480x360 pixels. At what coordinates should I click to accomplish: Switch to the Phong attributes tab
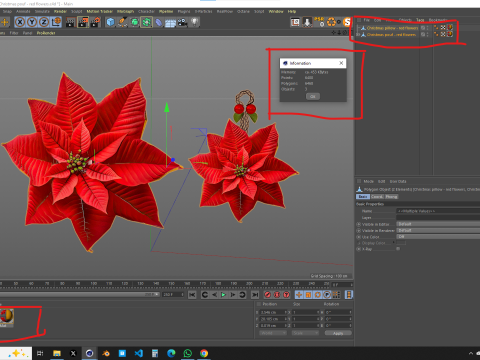[392, 197]
